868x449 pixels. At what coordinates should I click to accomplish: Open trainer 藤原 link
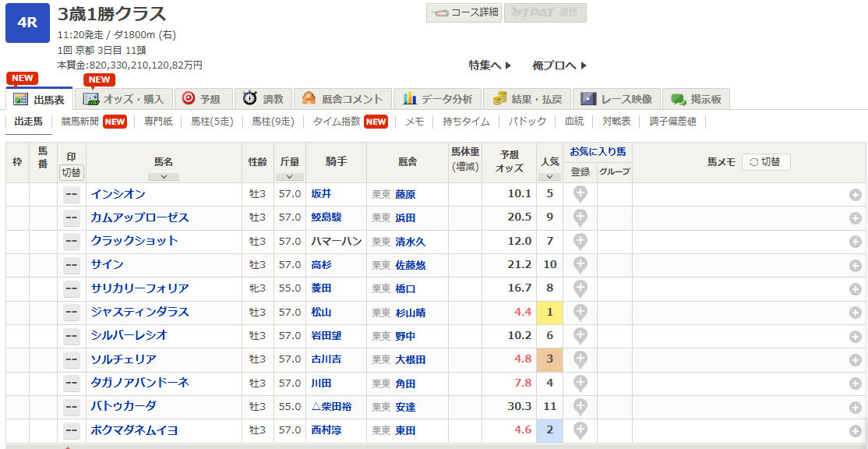click(x=405, y=195)
